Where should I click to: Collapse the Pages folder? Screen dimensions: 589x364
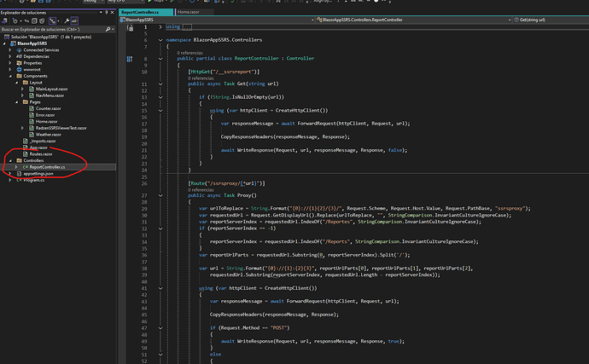coord(16,102)
